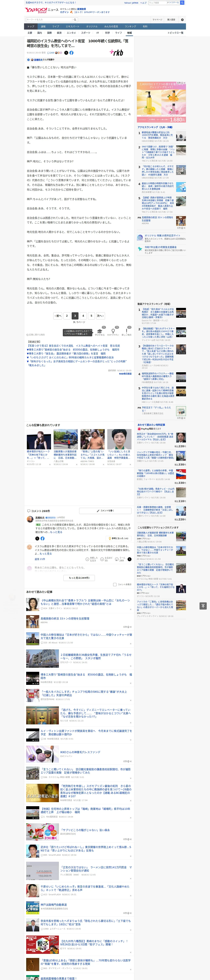Go to previous page 前へ
Screen dimensions: 210x980
point(58,316)
